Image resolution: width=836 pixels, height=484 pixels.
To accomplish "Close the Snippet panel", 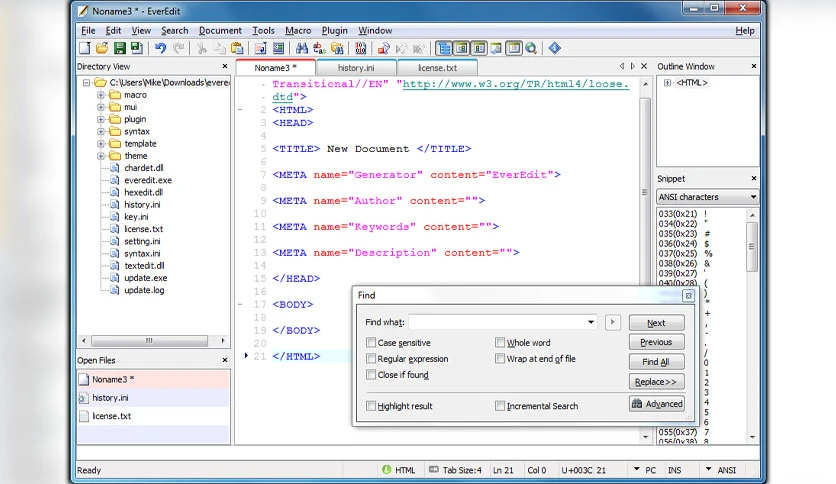I will point(753,178).
